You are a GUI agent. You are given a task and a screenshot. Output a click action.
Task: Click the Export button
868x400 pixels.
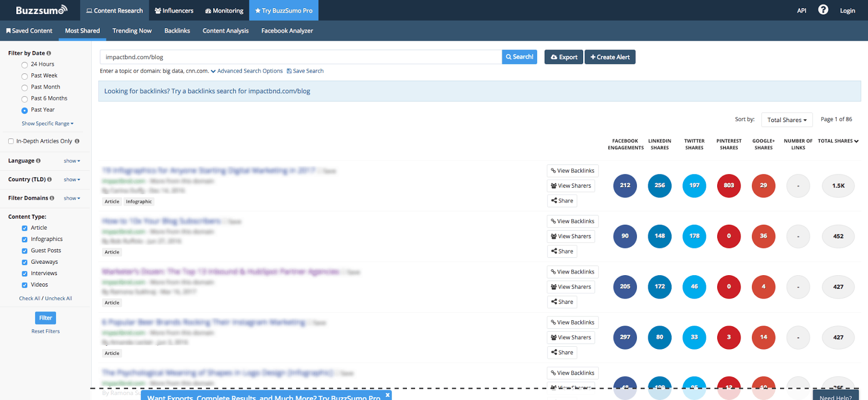(x=564, y=57)
